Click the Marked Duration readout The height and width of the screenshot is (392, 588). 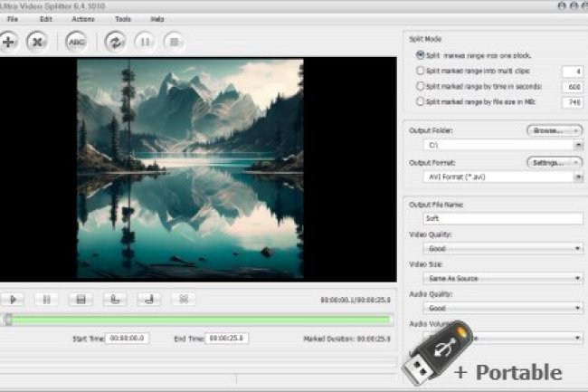[346, 339]
